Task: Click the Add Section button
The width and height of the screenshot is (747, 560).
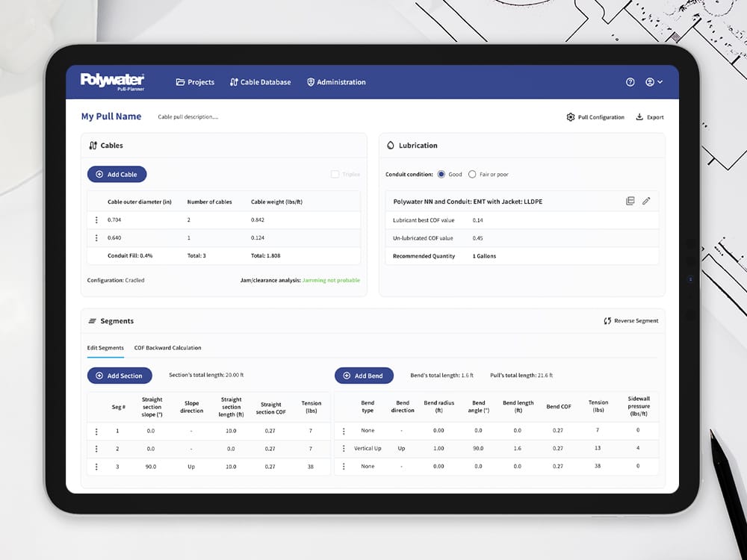Action: (120, 376)
